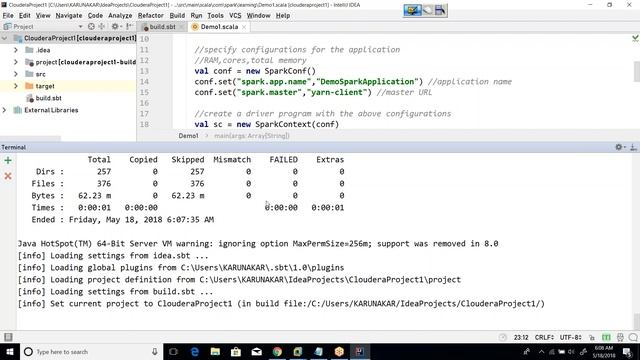This screenshot has height=360, width=640.
Task: Click cursor position 23:12 in status bar
Action: 521,338
